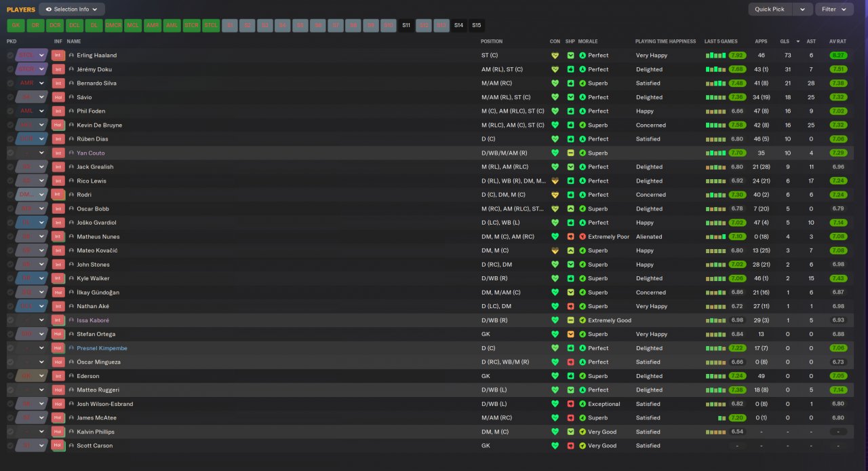
Task: Click Issa Kaboré's Extremely Good morale icon
Action: coord(583,320)
